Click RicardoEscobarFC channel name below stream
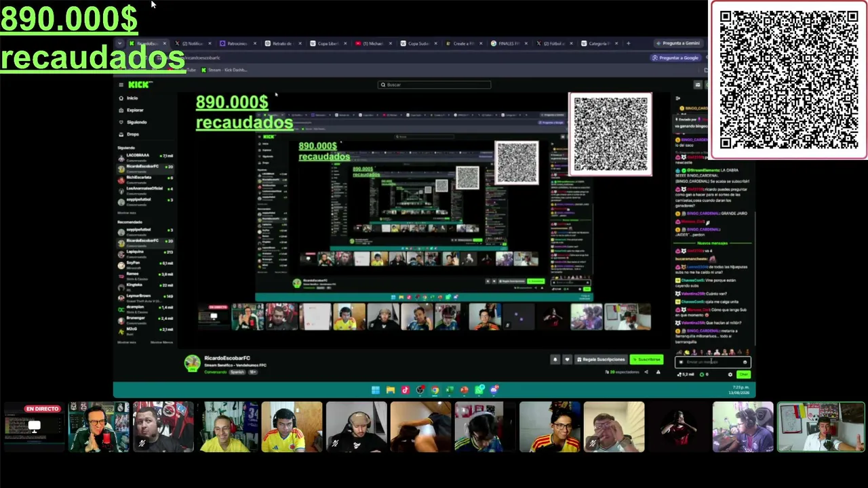This screenshot has height=488, width=868. click(x=227, y=357)
